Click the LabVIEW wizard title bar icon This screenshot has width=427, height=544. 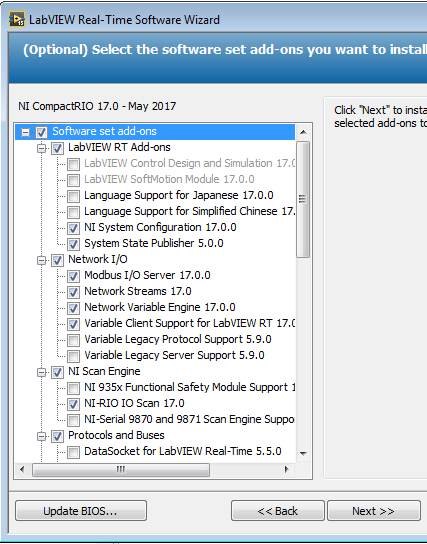coord(17,19)
